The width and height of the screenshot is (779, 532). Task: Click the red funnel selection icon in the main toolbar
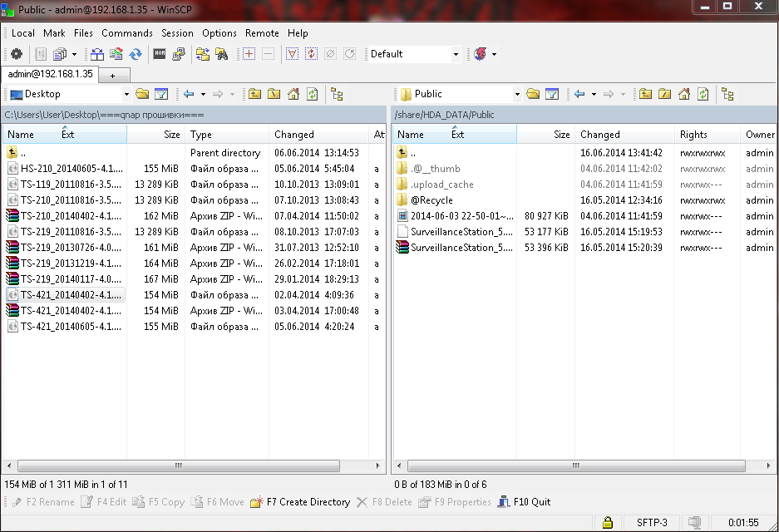click(292, 54)
